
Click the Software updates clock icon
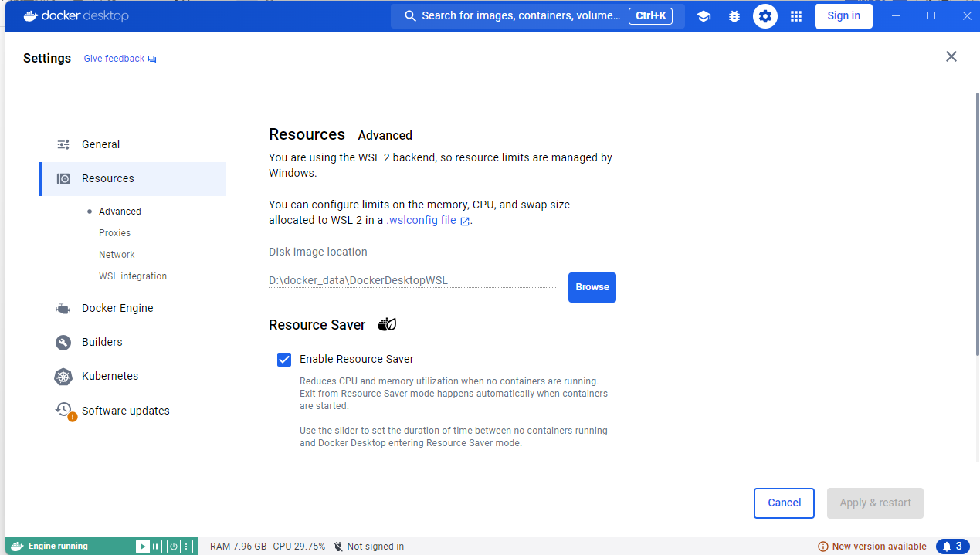point(64,411)
